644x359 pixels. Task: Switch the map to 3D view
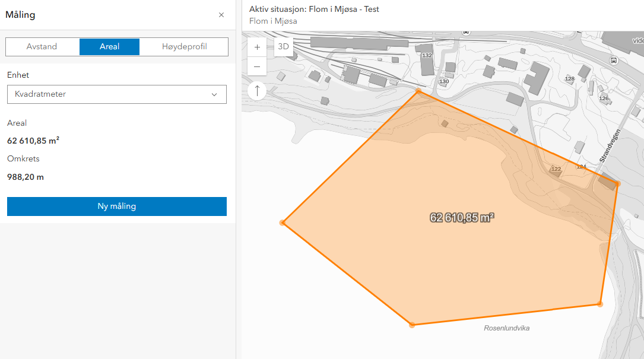coord(283,46)
